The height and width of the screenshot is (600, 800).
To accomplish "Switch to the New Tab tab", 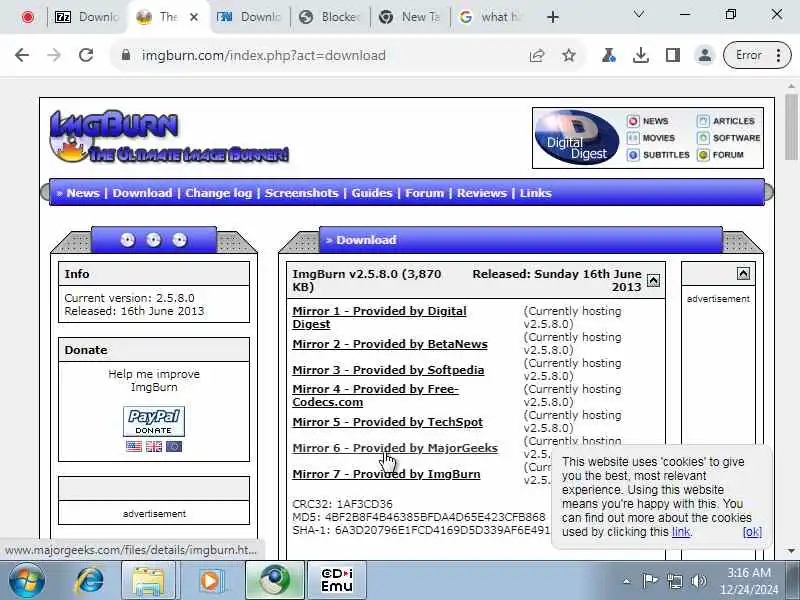I will point(410,17).
